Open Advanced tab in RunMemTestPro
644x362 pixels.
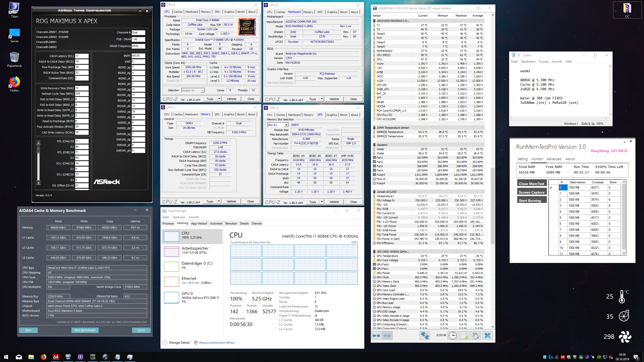coord(554,159)
